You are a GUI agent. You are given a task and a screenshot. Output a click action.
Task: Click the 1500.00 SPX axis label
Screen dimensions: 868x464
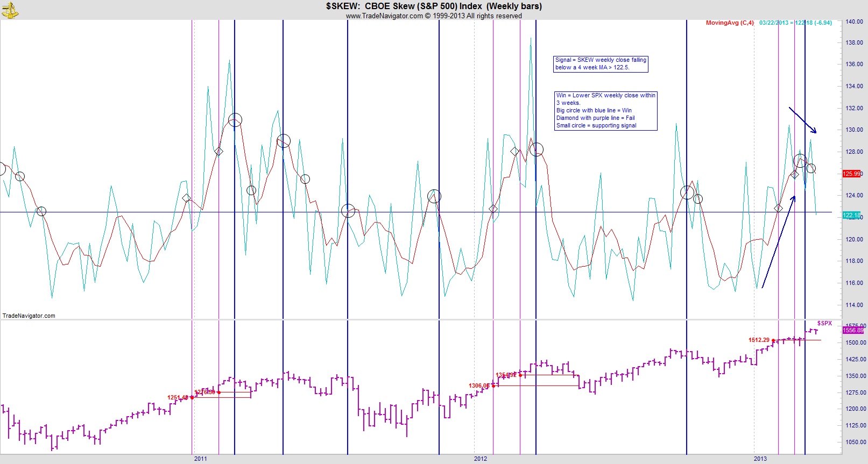(x=856, y=342)
